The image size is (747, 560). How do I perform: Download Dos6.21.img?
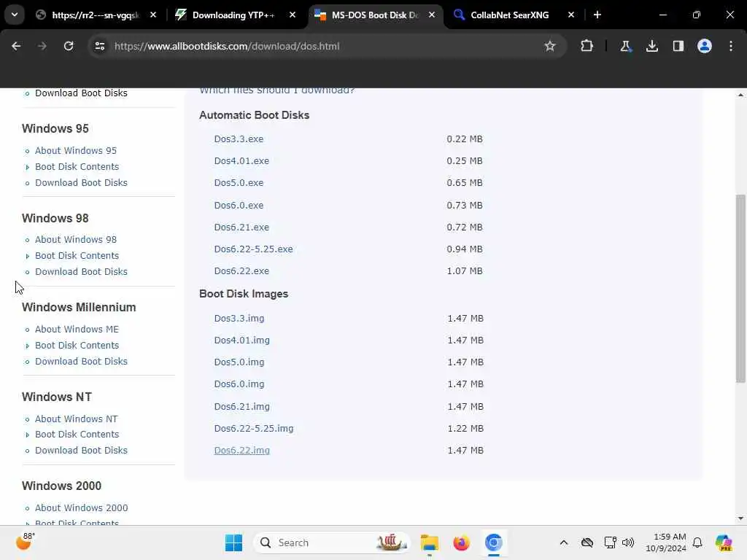pos(242,406)
